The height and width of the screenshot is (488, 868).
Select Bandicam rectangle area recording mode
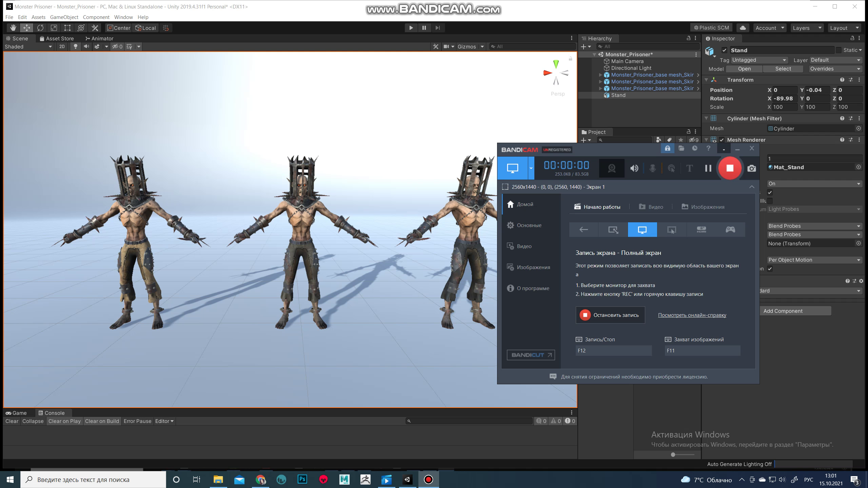(613, 230)
